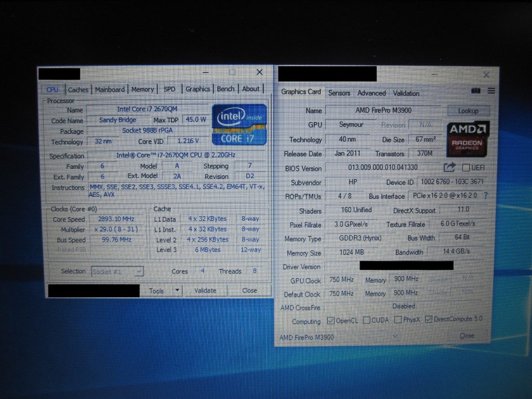Click the Texture Fillrate value '6.0 GTexel/s'
This screenshot has height=399, width=532.
coord(458,223)
